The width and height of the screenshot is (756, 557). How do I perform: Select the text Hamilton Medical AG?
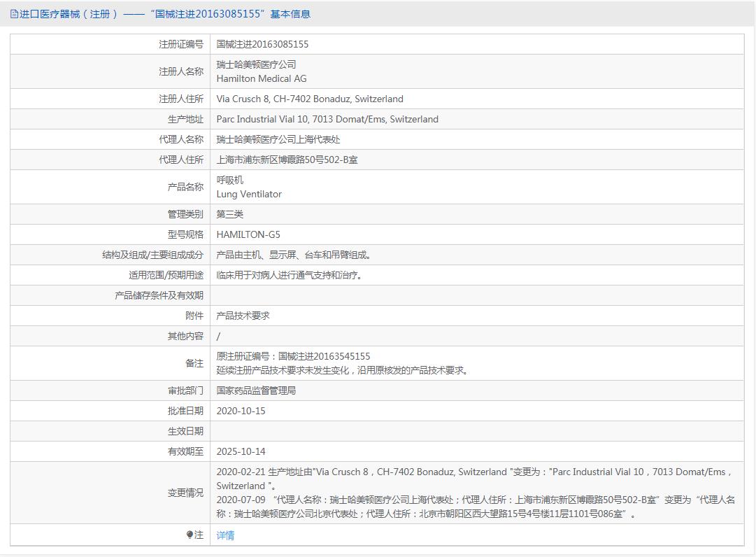tap(262, 78)
